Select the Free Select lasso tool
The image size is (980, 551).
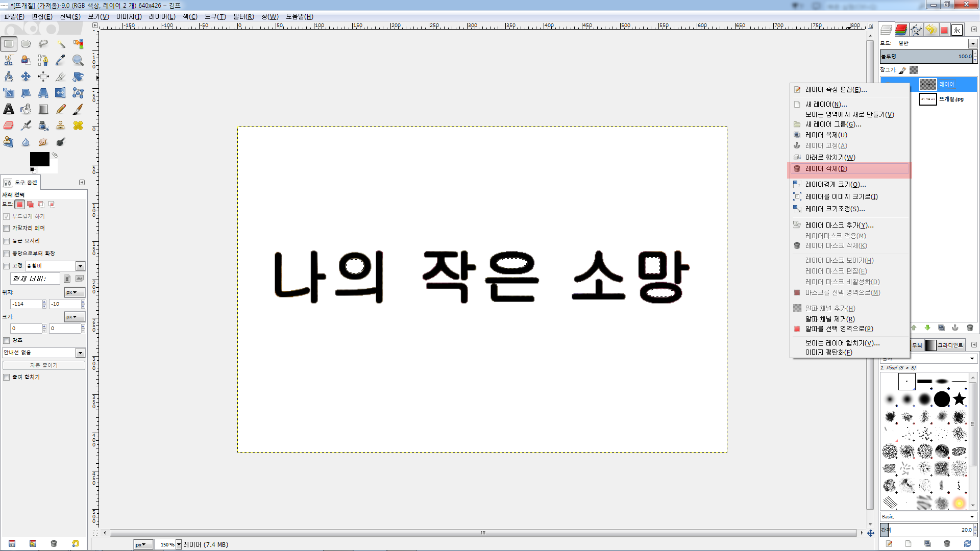(43, 44)
